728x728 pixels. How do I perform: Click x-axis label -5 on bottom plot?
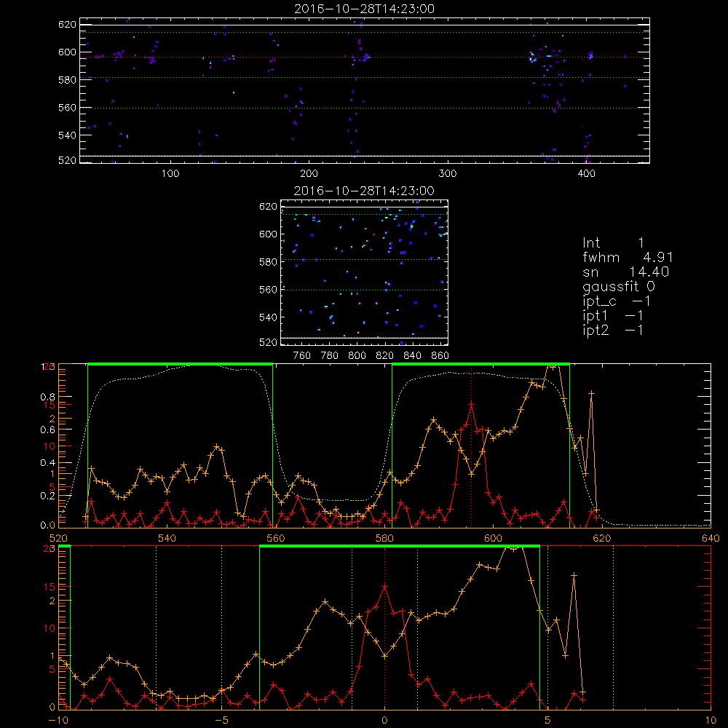pos(221,721)
